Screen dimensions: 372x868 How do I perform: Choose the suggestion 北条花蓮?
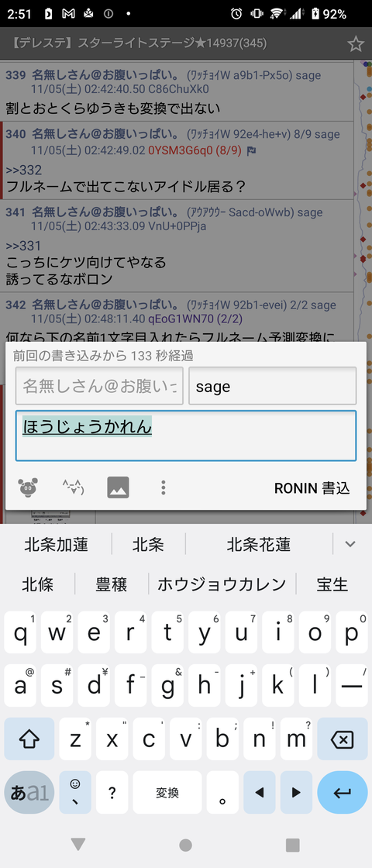coord(259,545)
